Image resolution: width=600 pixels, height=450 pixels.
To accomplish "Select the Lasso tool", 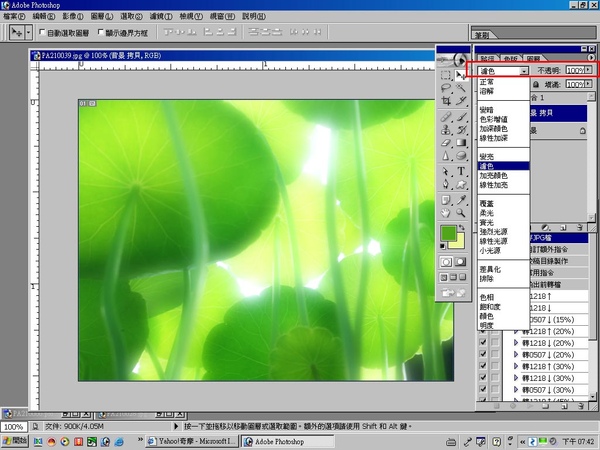I will coord(445,88).
